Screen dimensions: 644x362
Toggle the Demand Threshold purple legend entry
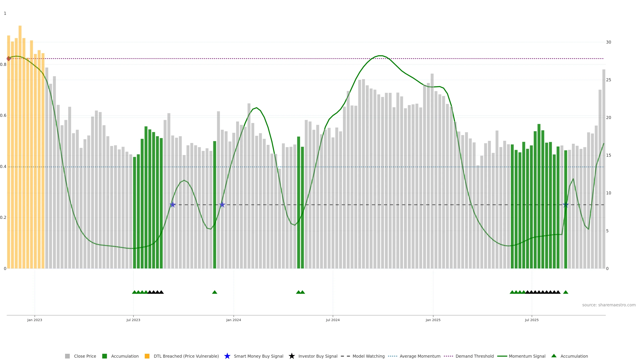pos(448,356)
